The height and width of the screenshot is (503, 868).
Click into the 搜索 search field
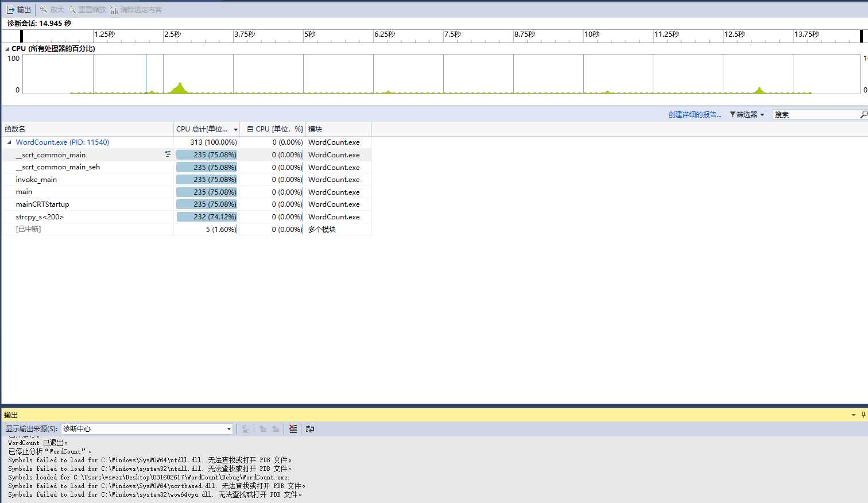tap(816, 115)
